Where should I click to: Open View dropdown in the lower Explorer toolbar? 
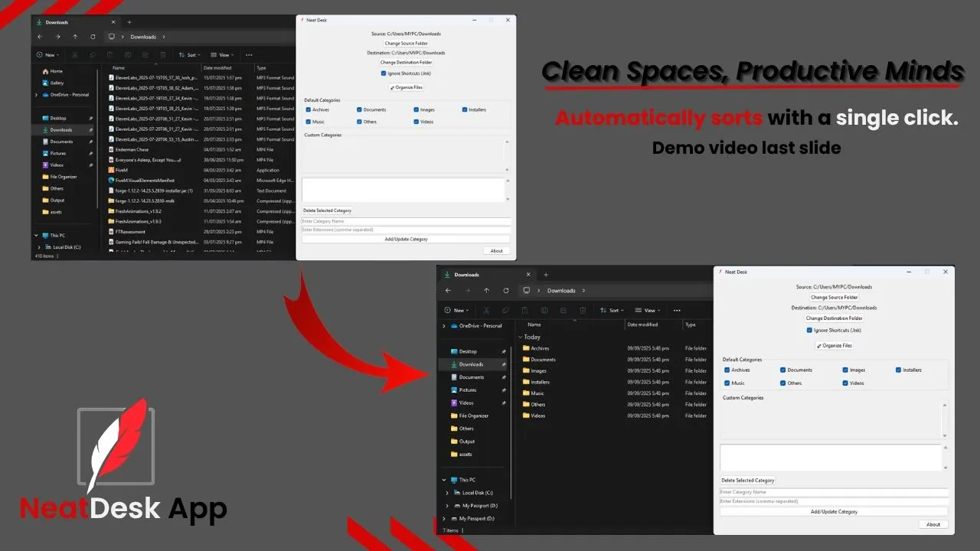648,311
